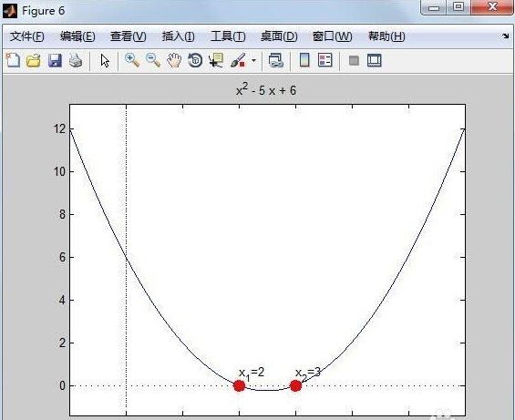Activate the Zoom In magnifier tool
Screen dimensions: 515x420
pyautogui.click(x=132, y=60)
